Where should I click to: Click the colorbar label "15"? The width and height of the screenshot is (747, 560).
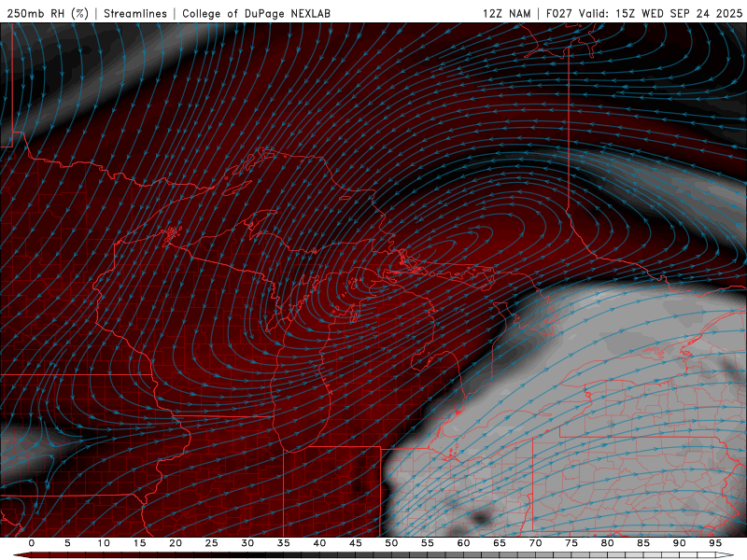139,543
